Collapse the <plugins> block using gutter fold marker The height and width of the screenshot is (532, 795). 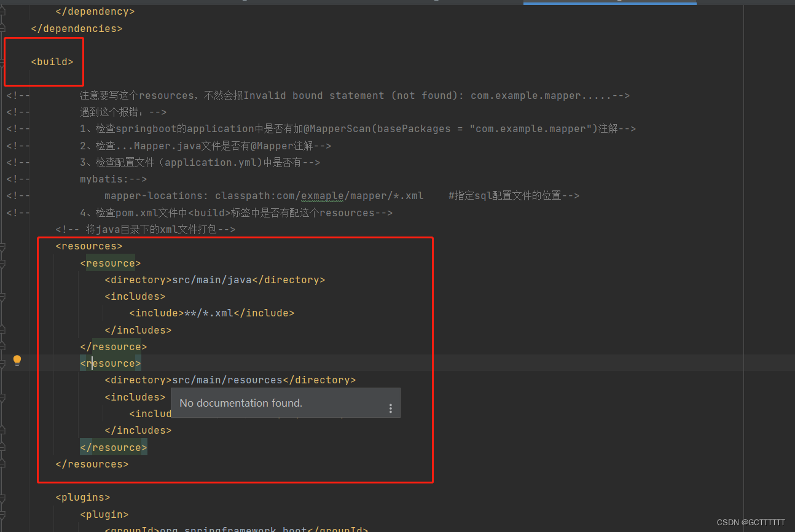[2, 498]
